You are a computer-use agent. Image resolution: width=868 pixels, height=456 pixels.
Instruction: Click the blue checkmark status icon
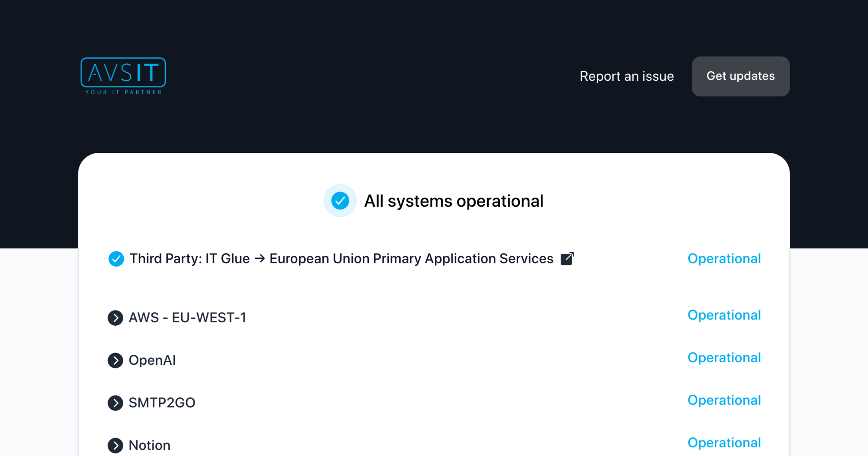point(340,200)
